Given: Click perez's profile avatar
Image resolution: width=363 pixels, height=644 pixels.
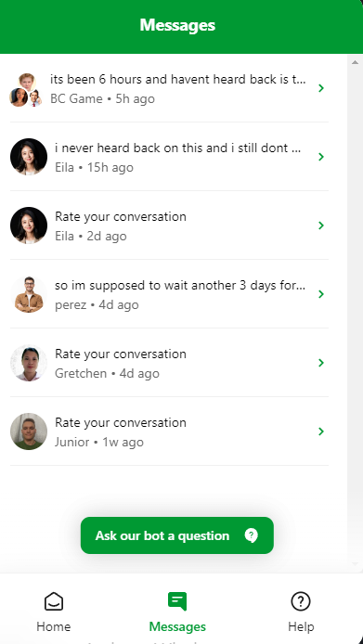Looking at the screenshot, I should click(29, 294).
